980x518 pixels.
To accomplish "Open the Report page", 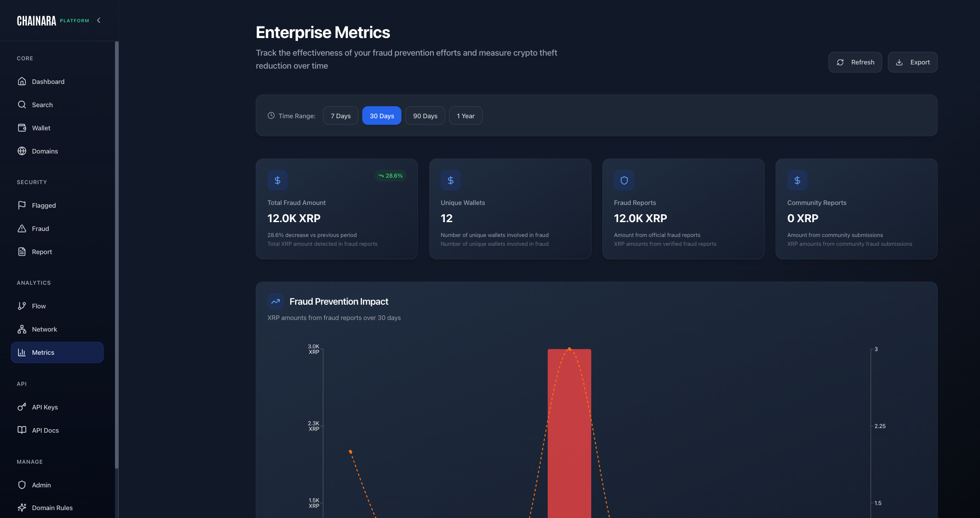I will coord(57,251).
